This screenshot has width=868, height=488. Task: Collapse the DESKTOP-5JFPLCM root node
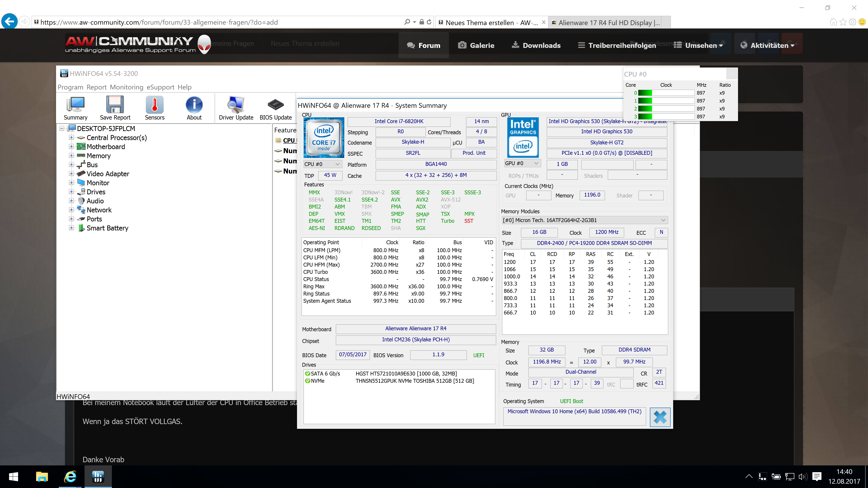click(x=62, y=128)
